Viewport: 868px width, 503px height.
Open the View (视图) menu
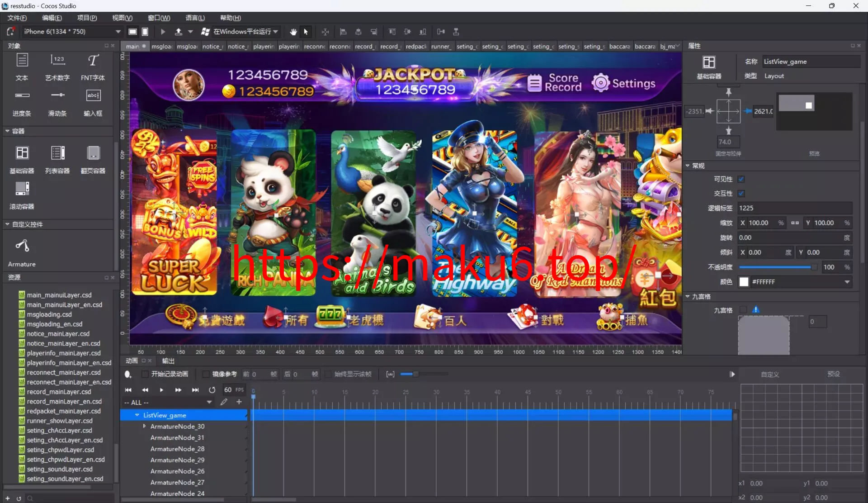click(x=122, y=18)
